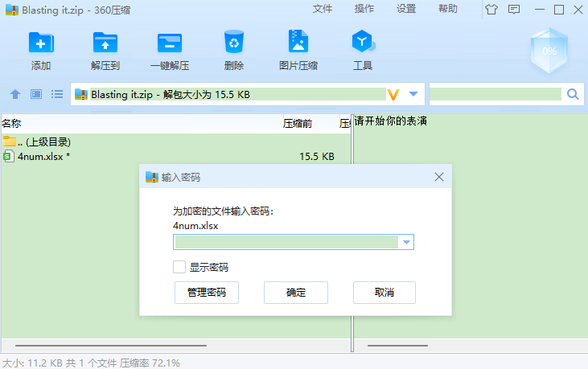This screenshot has height=369, width=588.
Task: Click the parent directory folder icon
Action: click(x=9, y=141)
